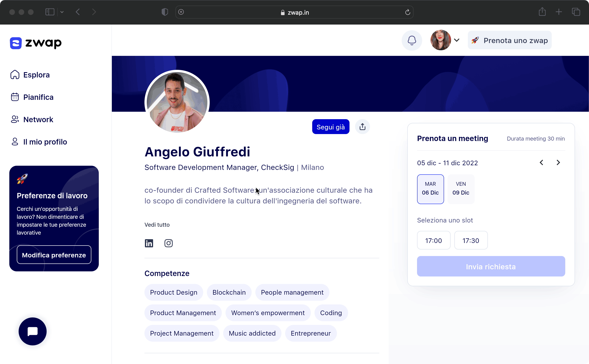Open Safari sidebar dropdown arrow
The image size is (589, 364).
click(62, 12)
